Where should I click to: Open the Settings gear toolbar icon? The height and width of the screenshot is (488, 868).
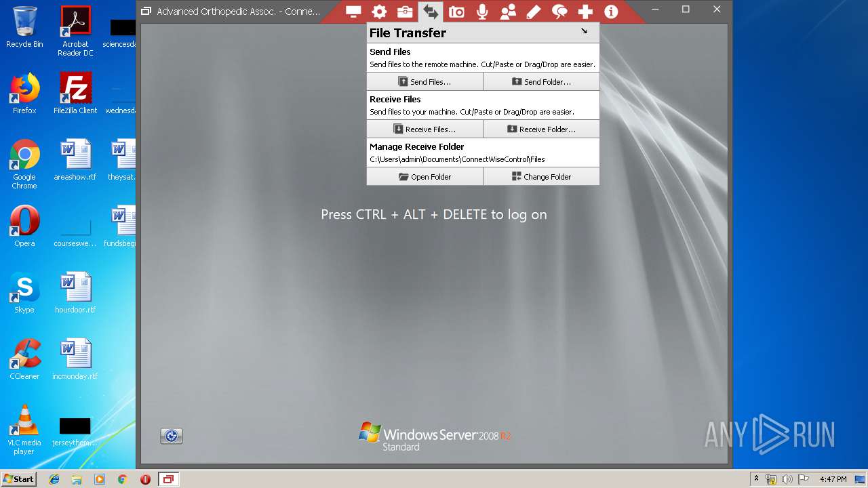379,12
